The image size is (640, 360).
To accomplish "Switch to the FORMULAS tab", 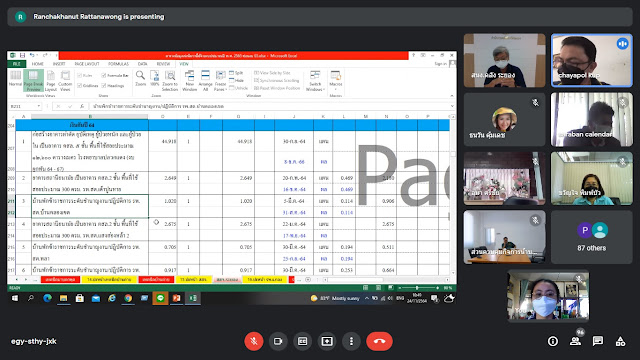I will click(118, 64).
